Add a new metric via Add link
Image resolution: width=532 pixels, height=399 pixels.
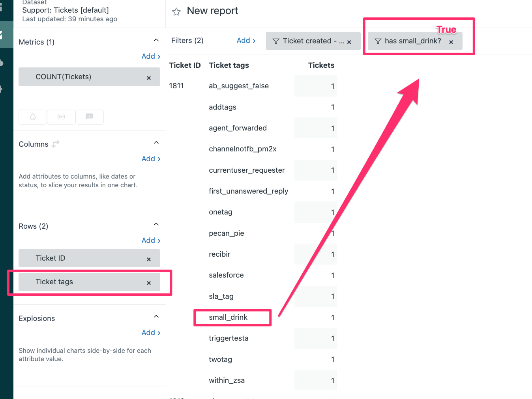tap(151, 56)
